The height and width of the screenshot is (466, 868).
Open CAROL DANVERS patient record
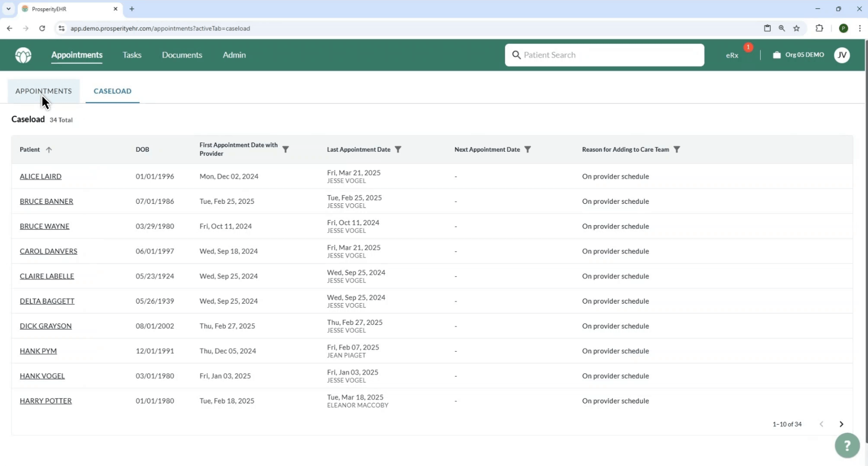(48, 251)
